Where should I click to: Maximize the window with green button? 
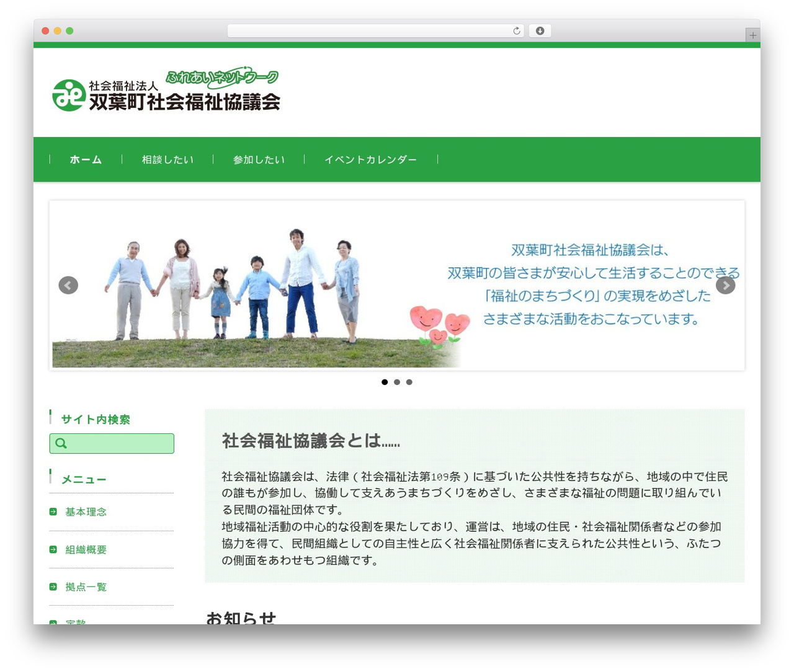69,31
